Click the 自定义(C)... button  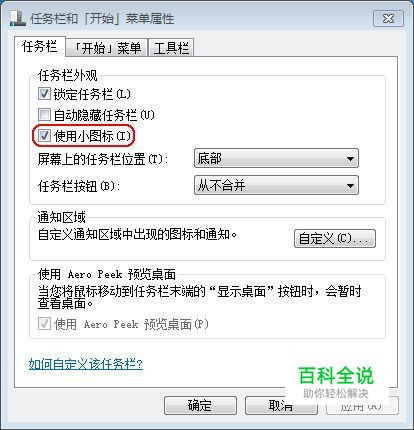coord(335,238)
